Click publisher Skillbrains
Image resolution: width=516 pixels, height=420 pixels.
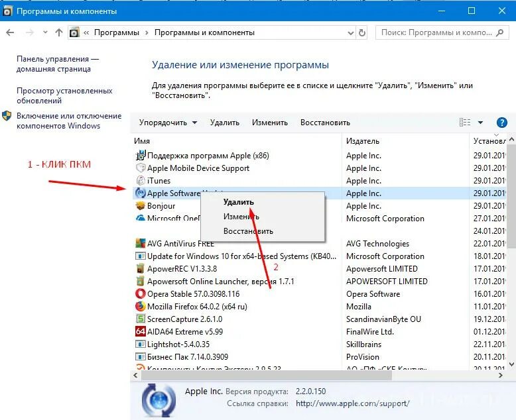click(363, 344)
